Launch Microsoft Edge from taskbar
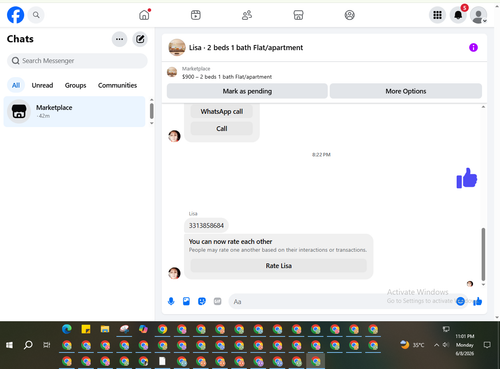This screenshot has width=500, height=369. (67, 329)
